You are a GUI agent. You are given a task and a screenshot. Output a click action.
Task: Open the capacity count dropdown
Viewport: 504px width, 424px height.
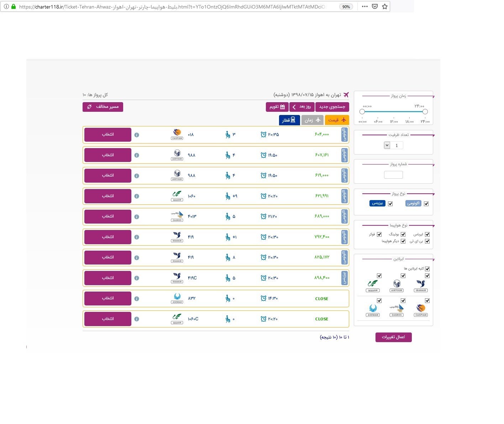point(387,145)
